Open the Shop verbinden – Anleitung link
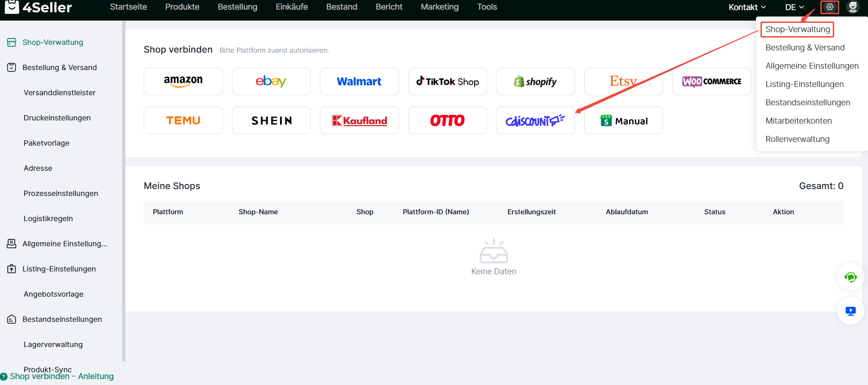Image resolution: width=868 pixels, height=385 pixels. (x=62, y=376)
